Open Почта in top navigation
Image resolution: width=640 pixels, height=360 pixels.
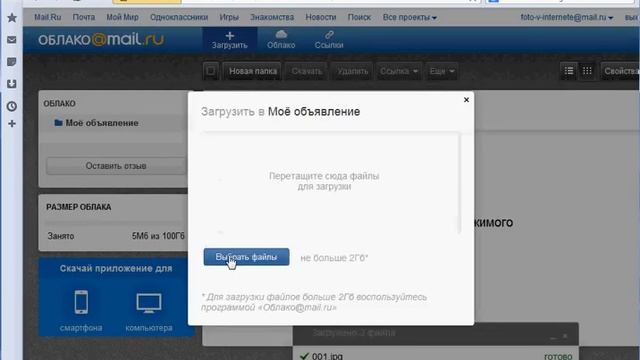tap(84, 17)
